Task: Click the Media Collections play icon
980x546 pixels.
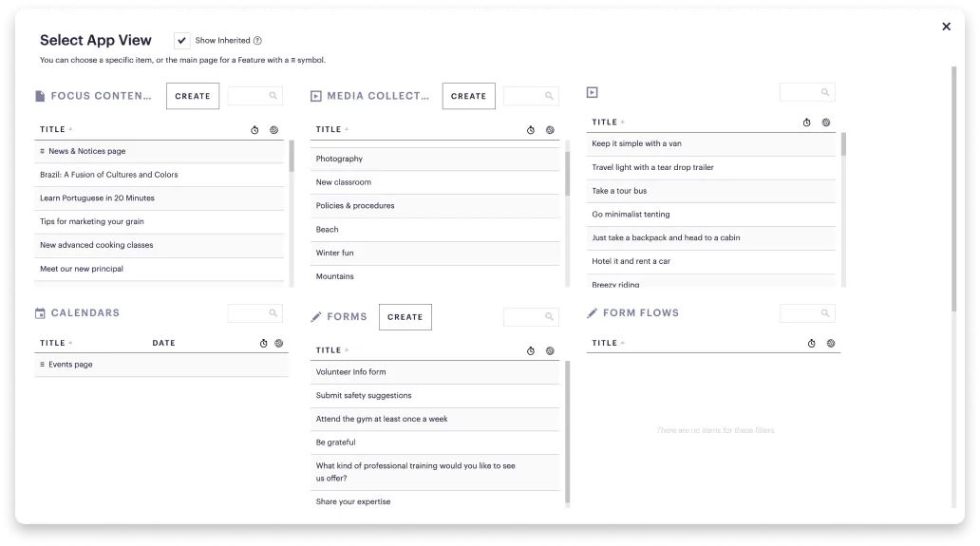Action: click(316, 96)
